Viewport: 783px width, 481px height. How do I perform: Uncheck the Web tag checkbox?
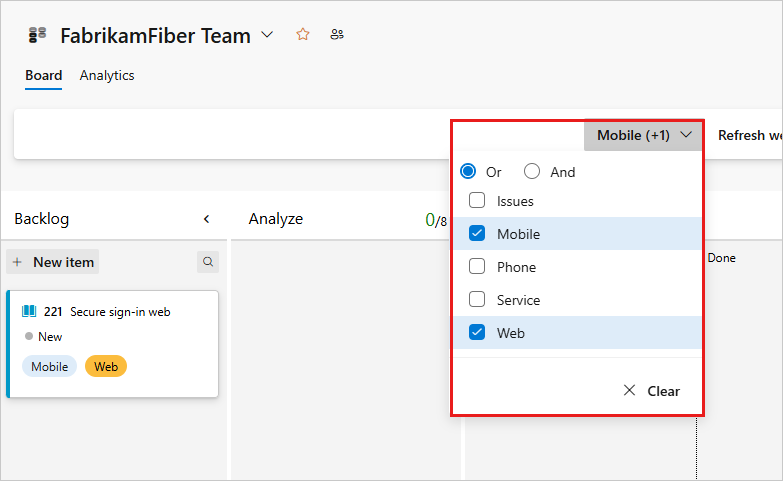(477, 332)
